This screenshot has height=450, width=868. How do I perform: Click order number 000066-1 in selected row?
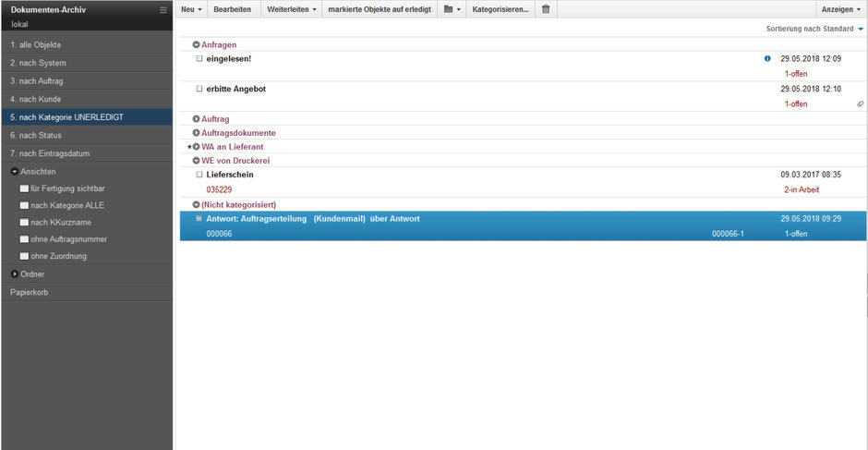click(x=728, y=234)
